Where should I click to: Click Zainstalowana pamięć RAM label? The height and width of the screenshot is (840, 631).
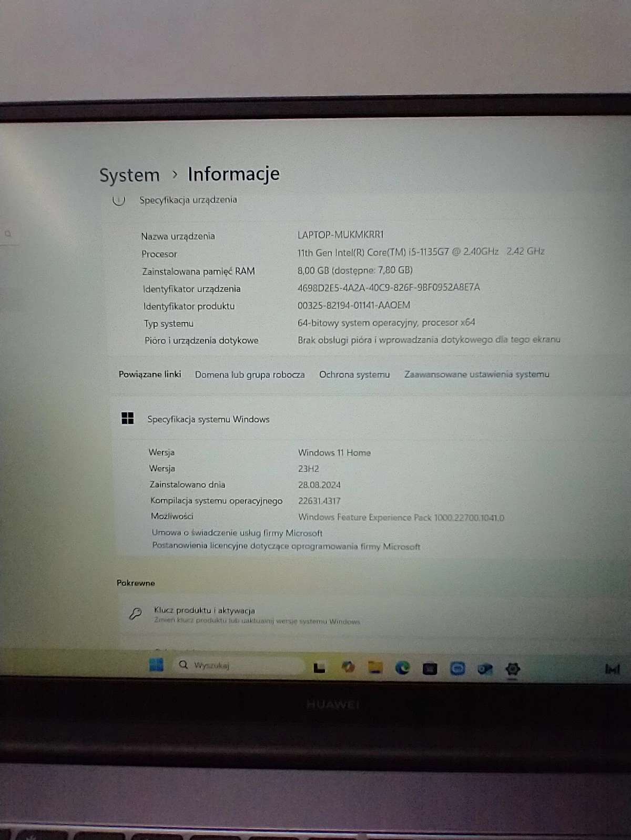pos(198,271)
